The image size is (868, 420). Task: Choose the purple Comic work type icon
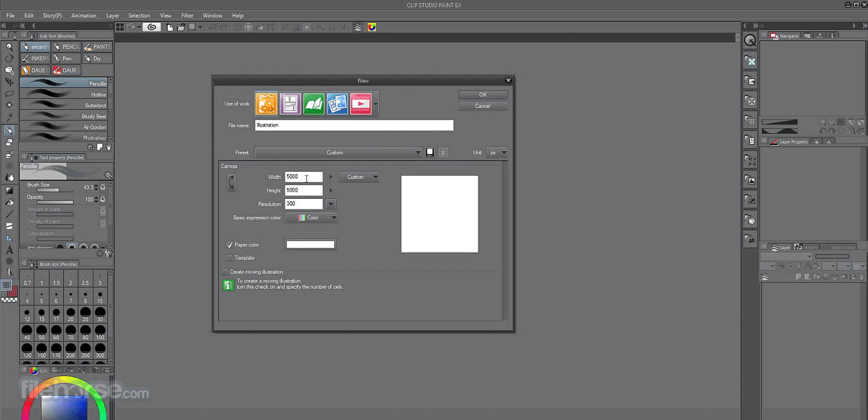tap(291, 104)
